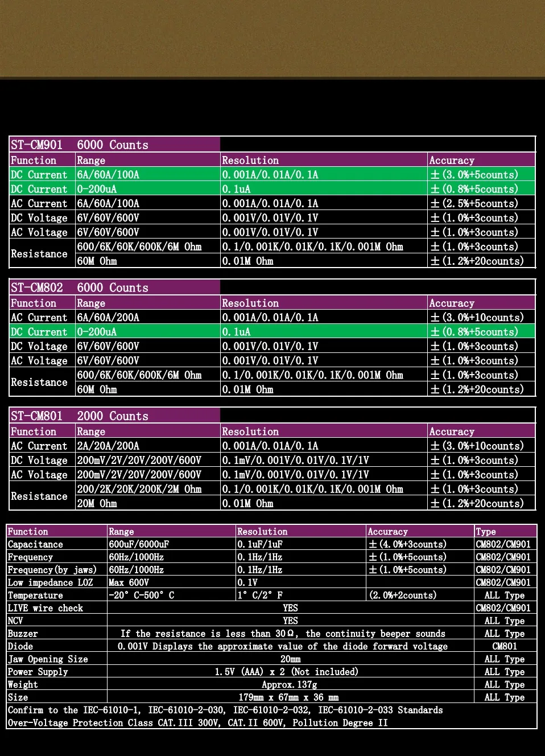Click the IEC-61010 standards confirmation line

[x=225, y=710]
